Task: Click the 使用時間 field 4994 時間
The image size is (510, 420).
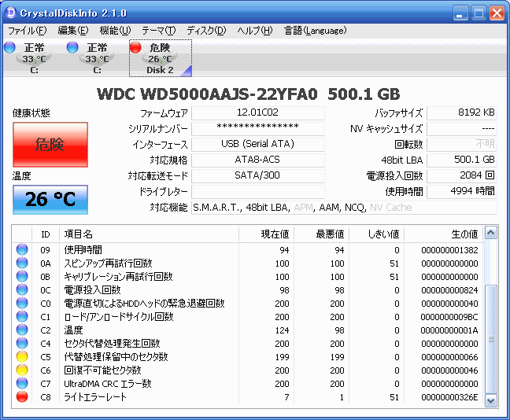Action: (462, 191)
